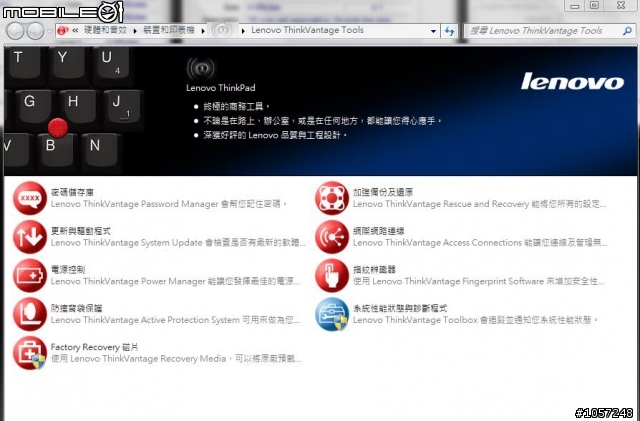Image resolution: width=640 pixels, height=421 pixels.
Task: Close the ThinkVantage Tools window
Action: click(x=621, y=5)
